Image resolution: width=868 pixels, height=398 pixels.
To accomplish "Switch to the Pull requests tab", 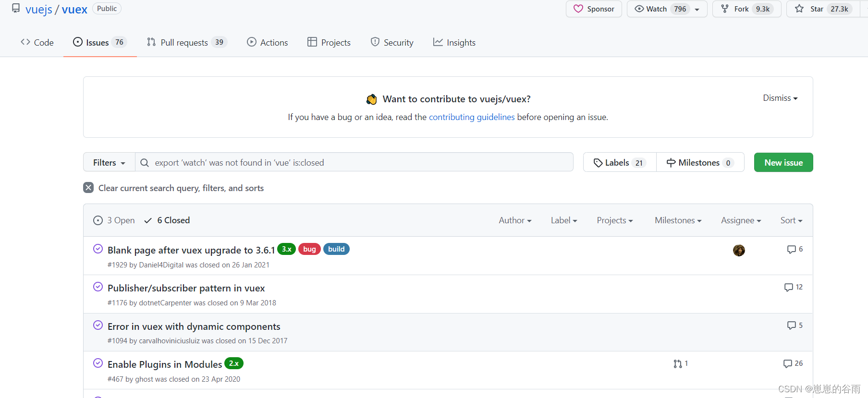I will tap(187, 42).
